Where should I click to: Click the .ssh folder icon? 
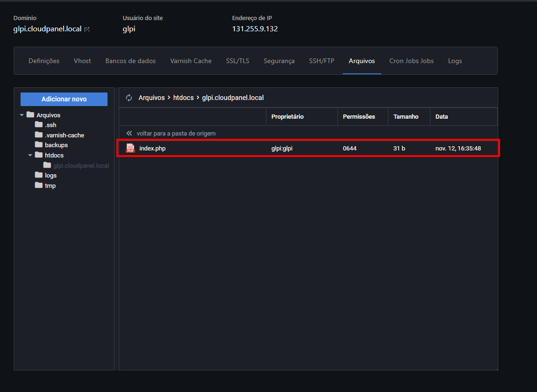(x=39, y=125)
